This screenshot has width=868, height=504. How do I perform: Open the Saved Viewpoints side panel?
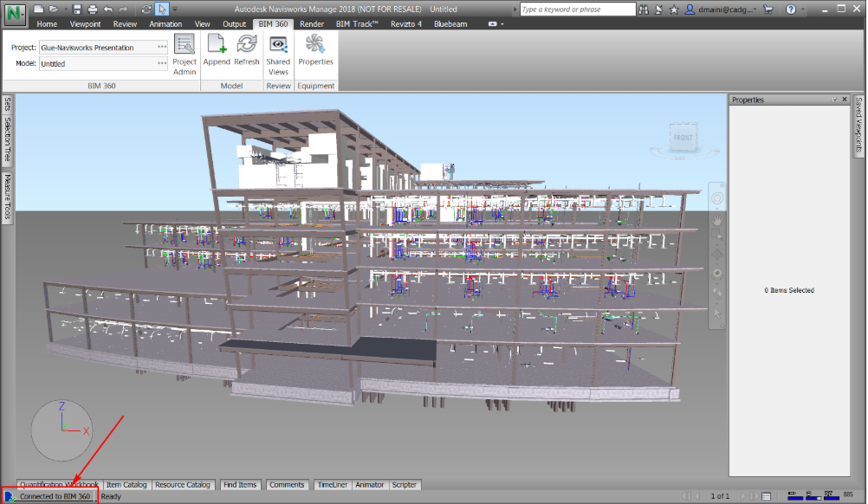pos(858,125)
